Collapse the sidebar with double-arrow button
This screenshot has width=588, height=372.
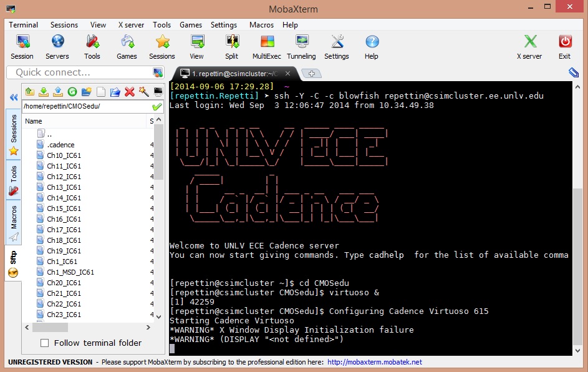coord(13,97)
